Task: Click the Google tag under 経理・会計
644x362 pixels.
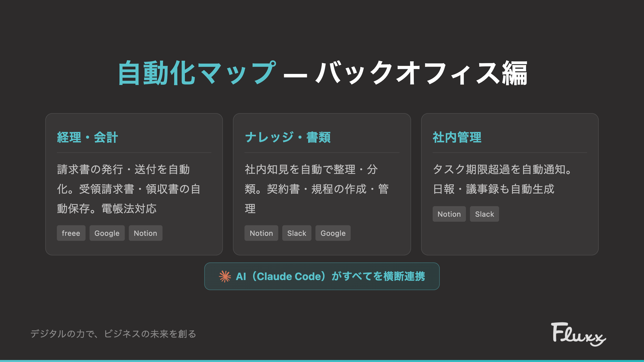Action: tap(107, 233)
